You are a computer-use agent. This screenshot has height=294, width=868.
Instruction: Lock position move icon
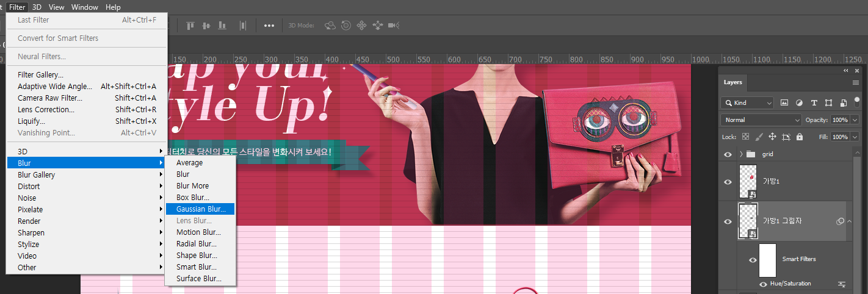coord(772,137)
